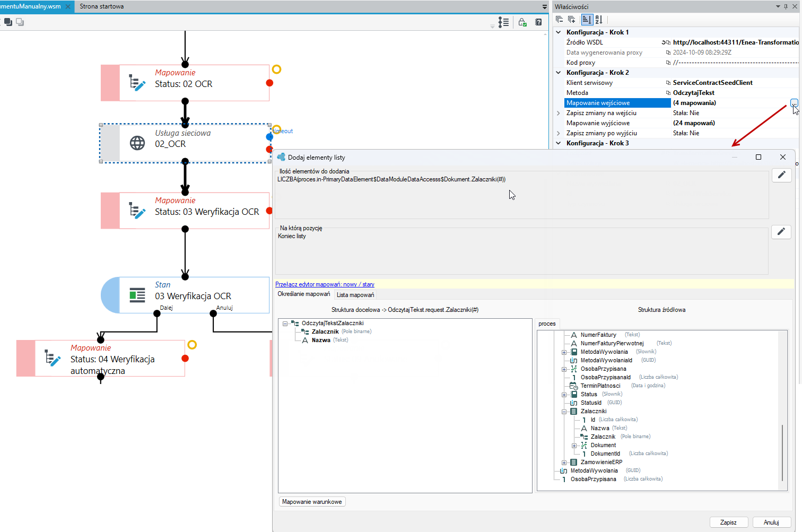Click the help question-mark icon in canvas toolbar

tap(538, 22)
